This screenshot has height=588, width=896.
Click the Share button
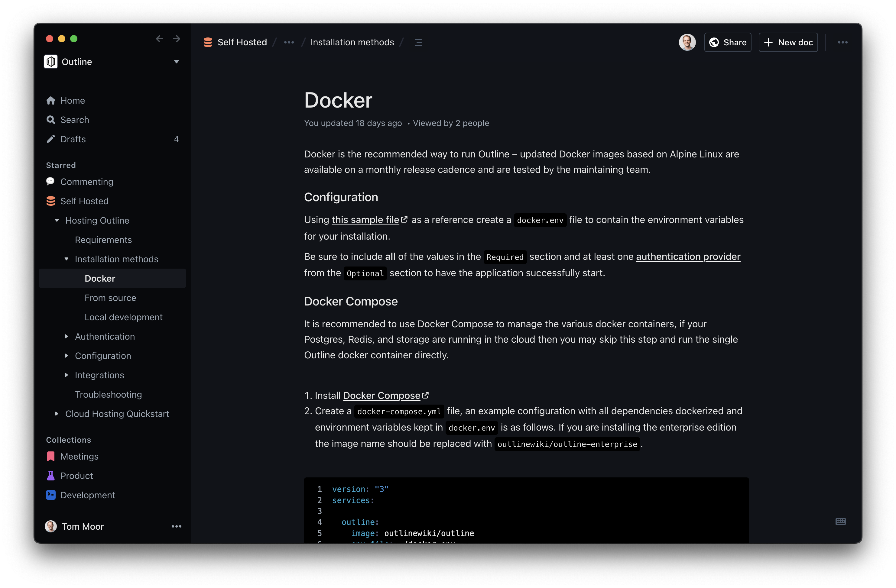pos(727,42)
